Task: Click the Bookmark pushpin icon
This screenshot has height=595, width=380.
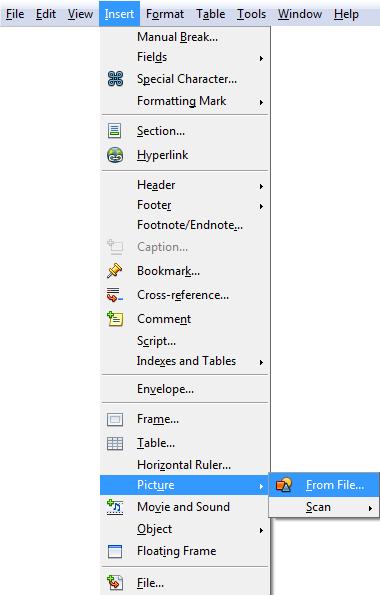Action: [x=115, y=271]
